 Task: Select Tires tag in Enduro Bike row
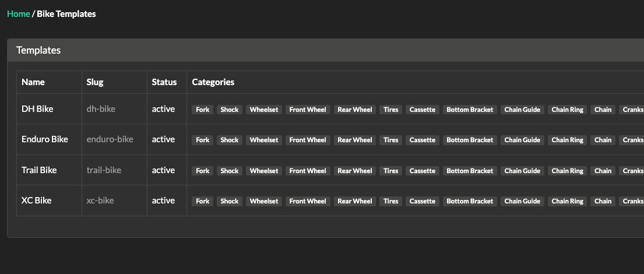pos(391,140)
